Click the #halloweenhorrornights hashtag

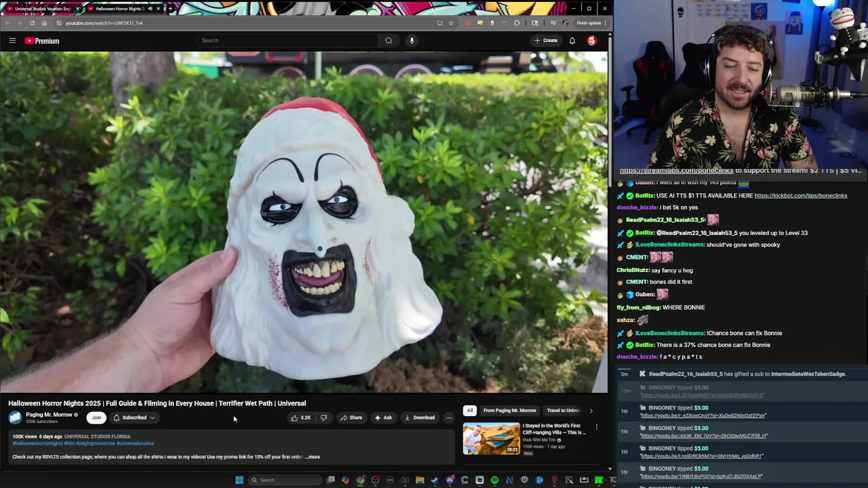37,443
